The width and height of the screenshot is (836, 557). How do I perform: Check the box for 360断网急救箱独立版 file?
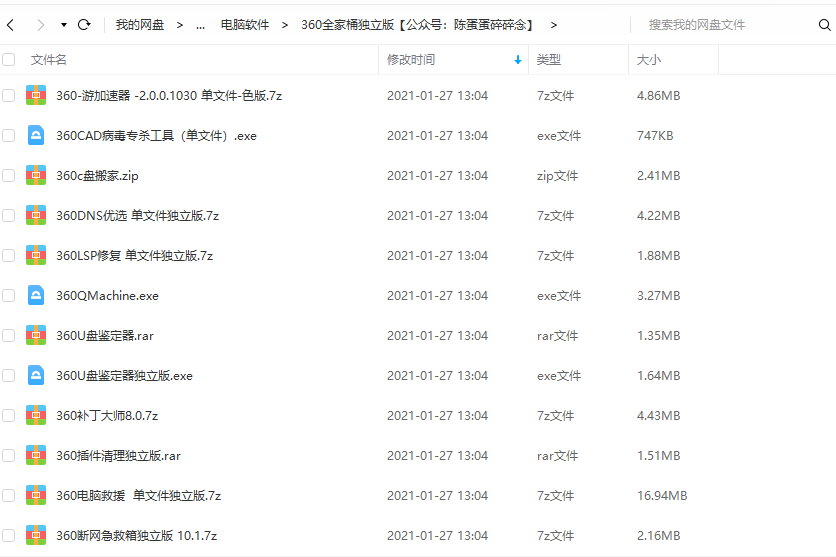[9, 535]
